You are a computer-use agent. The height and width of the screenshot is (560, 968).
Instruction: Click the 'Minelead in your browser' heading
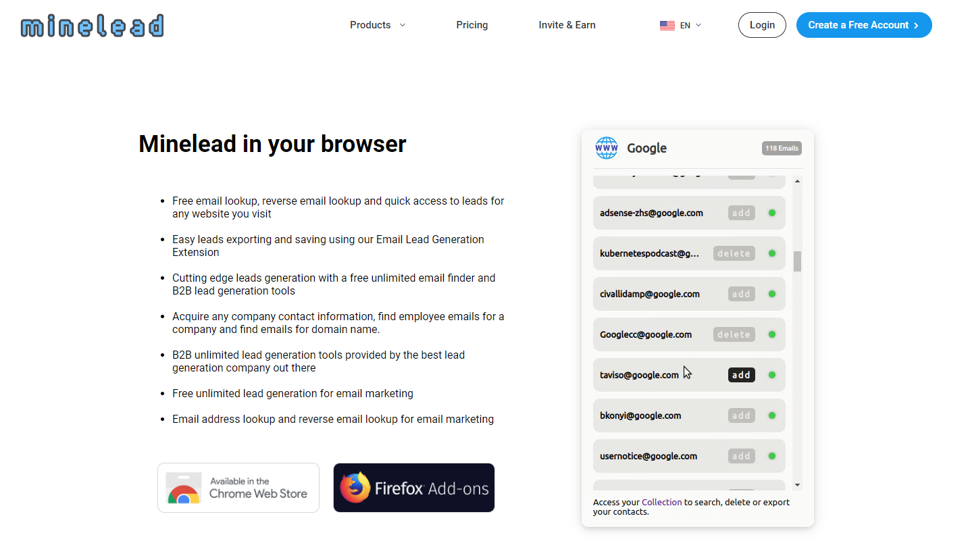point(272,144)
